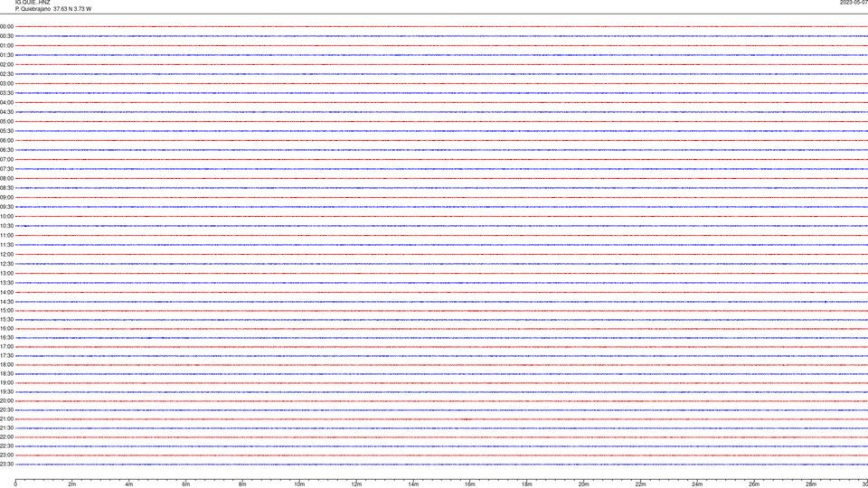Click the 15:00 time row label
This screenshot has height=488, width=868.
(6, 311)
